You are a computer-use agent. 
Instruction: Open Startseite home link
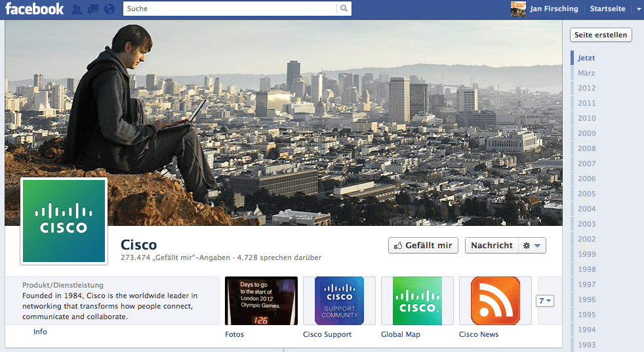[x=607, y=9]
